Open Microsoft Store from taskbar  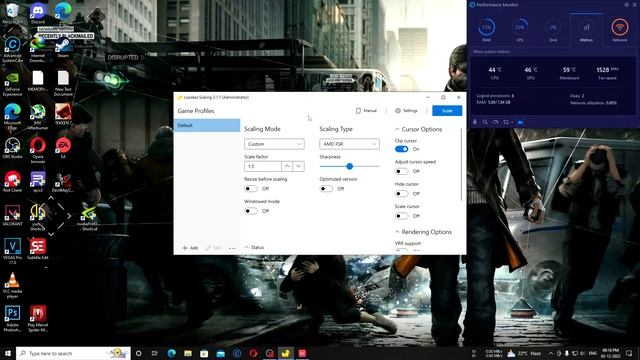(x=204, y=353)
